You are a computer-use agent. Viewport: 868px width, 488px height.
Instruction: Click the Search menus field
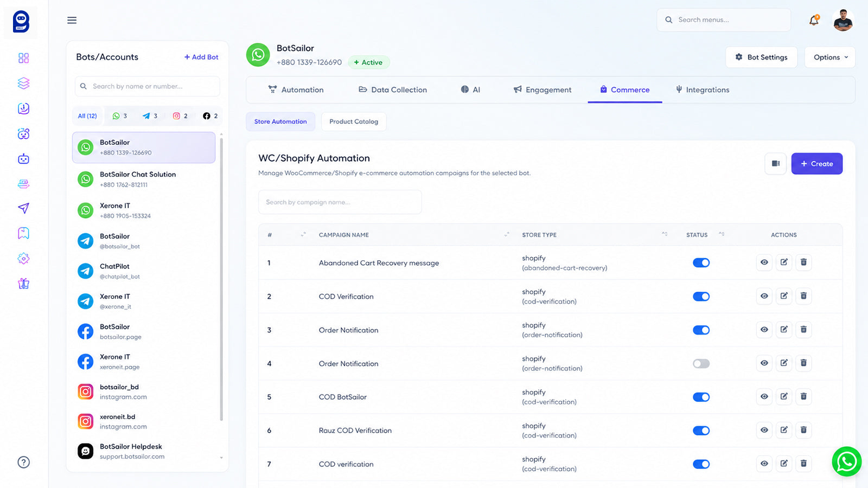click(x=724, y=20)
